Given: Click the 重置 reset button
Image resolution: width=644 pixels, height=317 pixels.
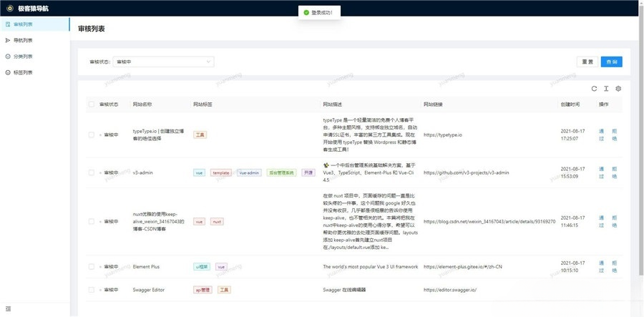Looking at the screenshot, I should point(585,62).
